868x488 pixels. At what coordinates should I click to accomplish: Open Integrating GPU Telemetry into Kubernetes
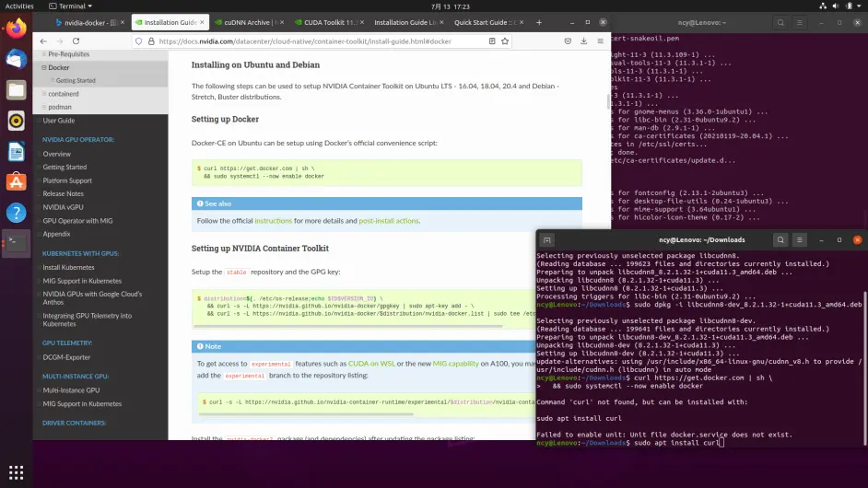(x=88, y=320)
